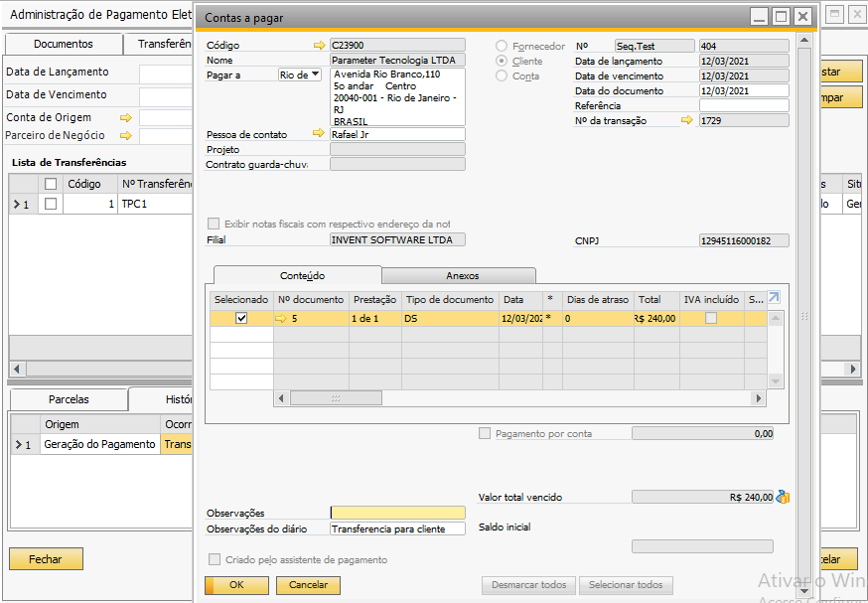Toggle Pagamento por conta checkbox
The height and width of the screenshot is (603, 868).
(x=485, y=433)
